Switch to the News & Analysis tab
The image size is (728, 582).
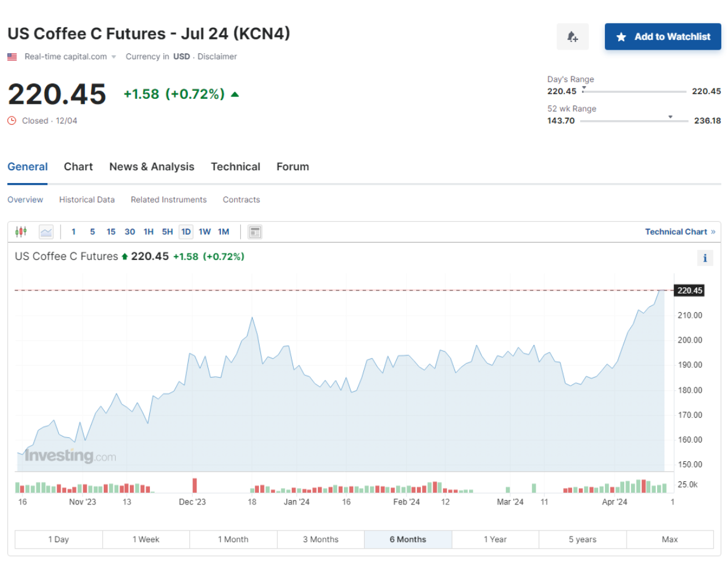[x=152, y=167]
